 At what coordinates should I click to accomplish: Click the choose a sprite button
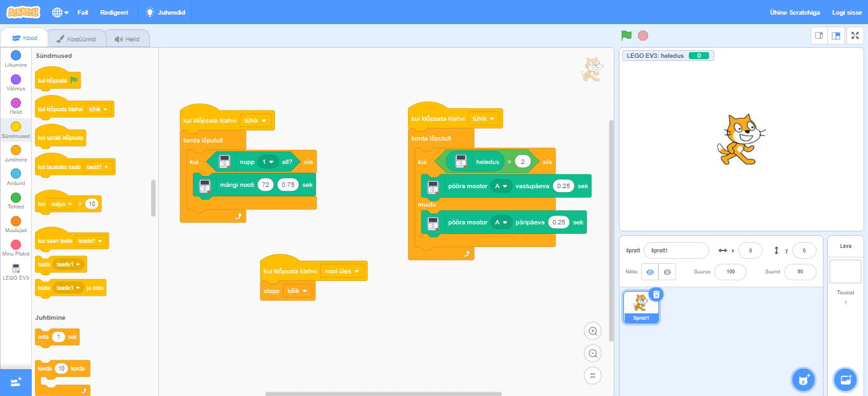804,380
